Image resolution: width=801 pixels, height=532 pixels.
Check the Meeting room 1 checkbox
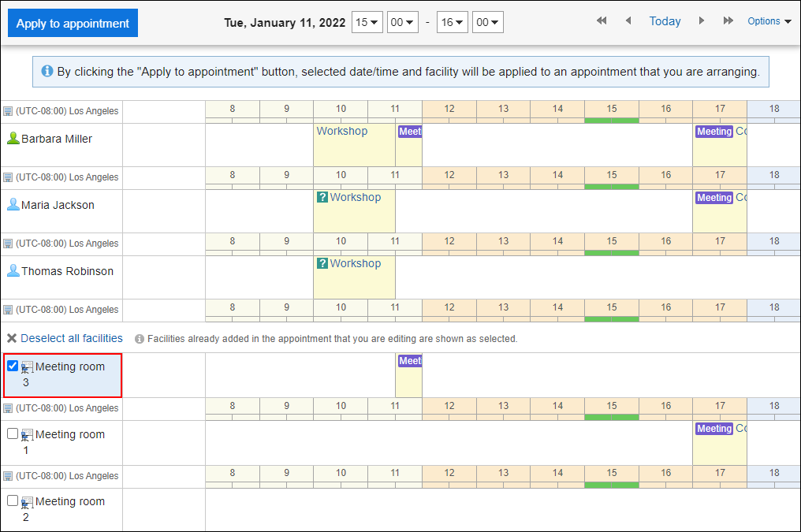tap(13, 433)
